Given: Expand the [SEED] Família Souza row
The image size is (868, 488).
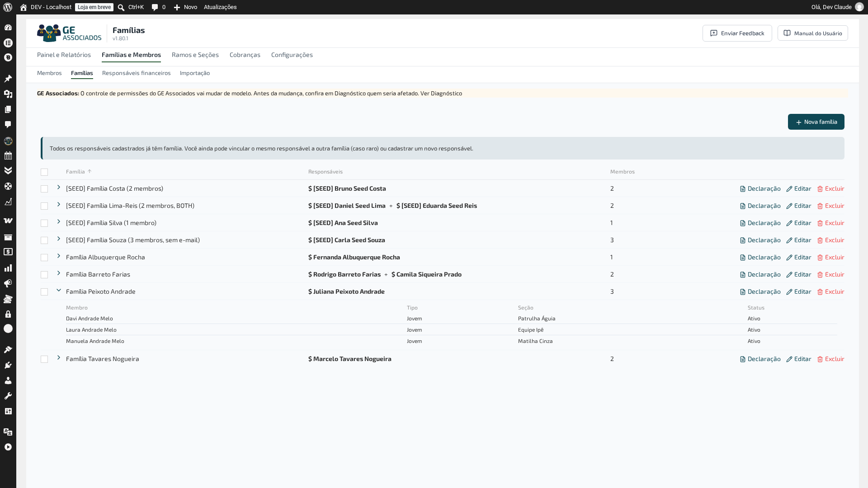Looking at the screenshot, I should pos(59,239).
